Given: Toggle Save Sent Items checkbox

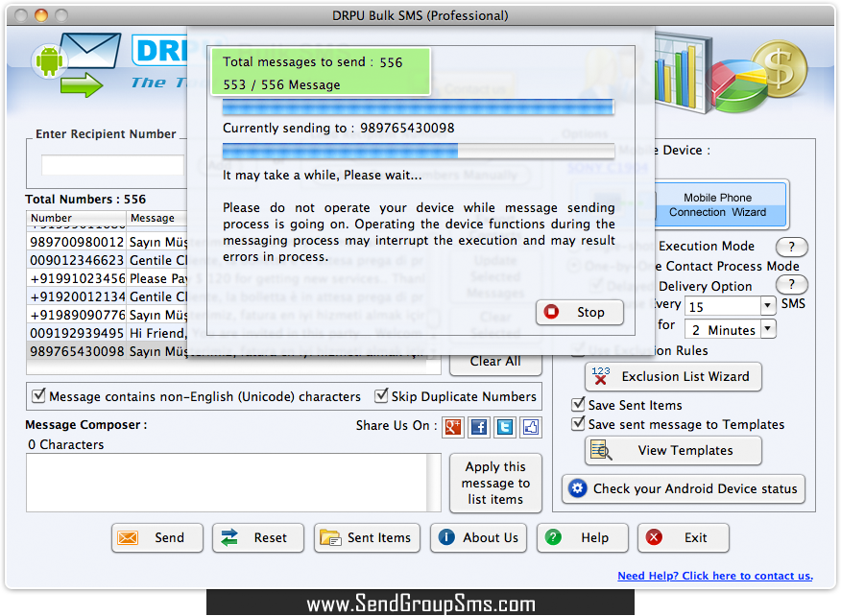Looking at the screenshot, I should point(578,404).
